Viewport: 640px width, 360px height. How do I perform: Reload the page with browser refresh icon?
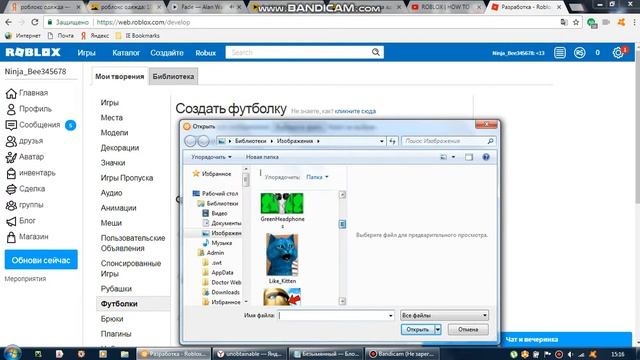point(35,22)
